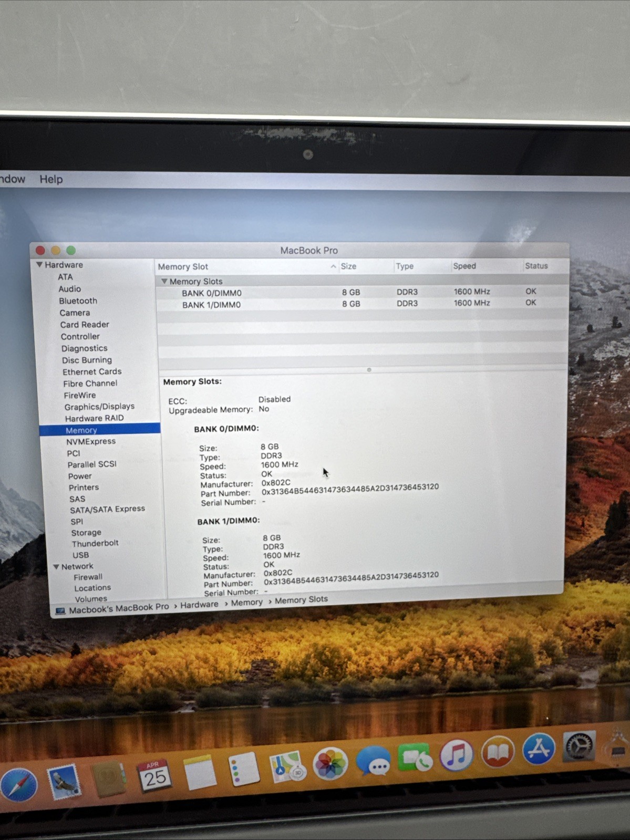Select Power in the sidebar
630x840 pixels.
pos(80,476)
